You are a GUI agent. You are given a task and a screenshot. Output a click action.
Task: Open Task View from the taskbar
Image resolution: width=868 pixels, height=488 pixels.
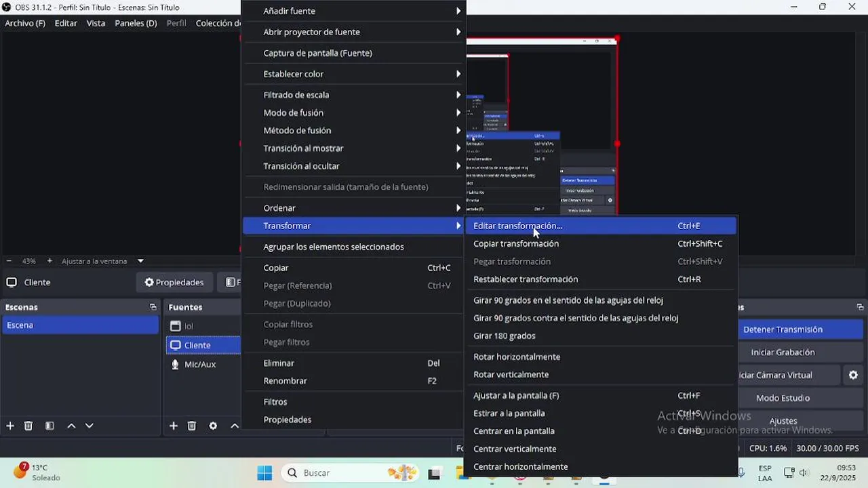click(x=435, y=472)
